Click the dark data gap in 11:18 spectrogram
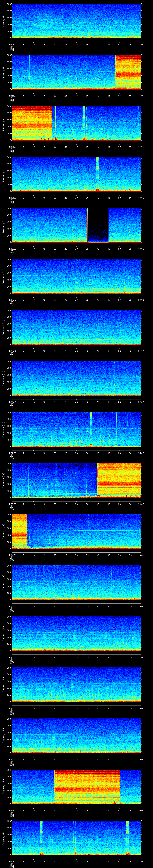 pyautogui.click(x=98, y=225)
